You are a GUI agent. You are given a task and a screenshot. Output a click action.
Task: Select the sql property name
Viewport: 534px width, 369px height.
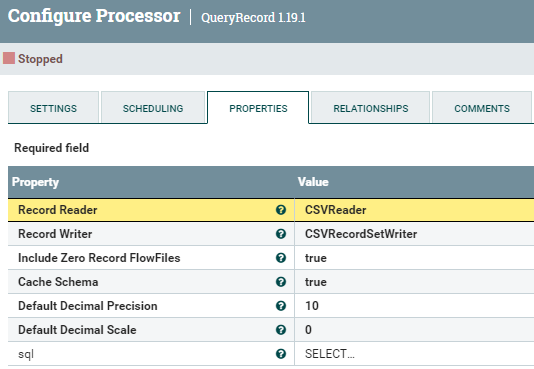point(26,354)
